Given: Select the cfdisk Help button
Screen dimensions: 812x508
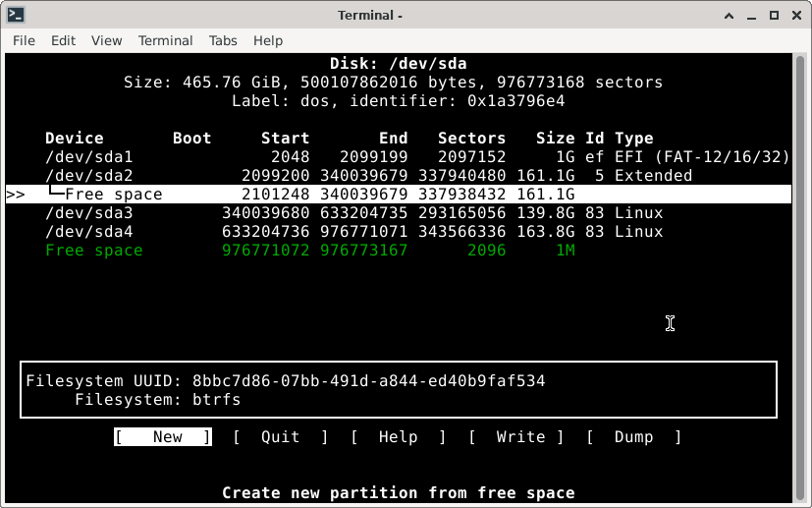Looking at the screenshot, I should click(x=398, y=437).
